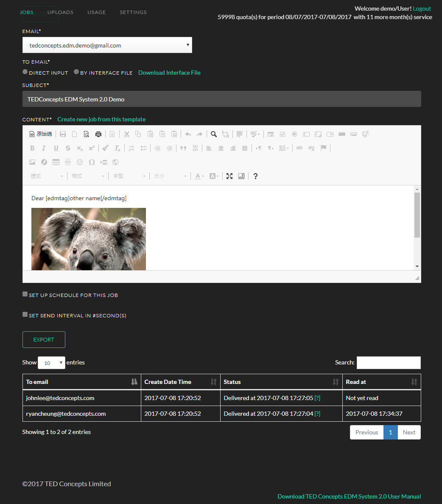Click the Print icon in editor toolbar
The height and width of the screenshot is (504, 442).
pos(98,134)
